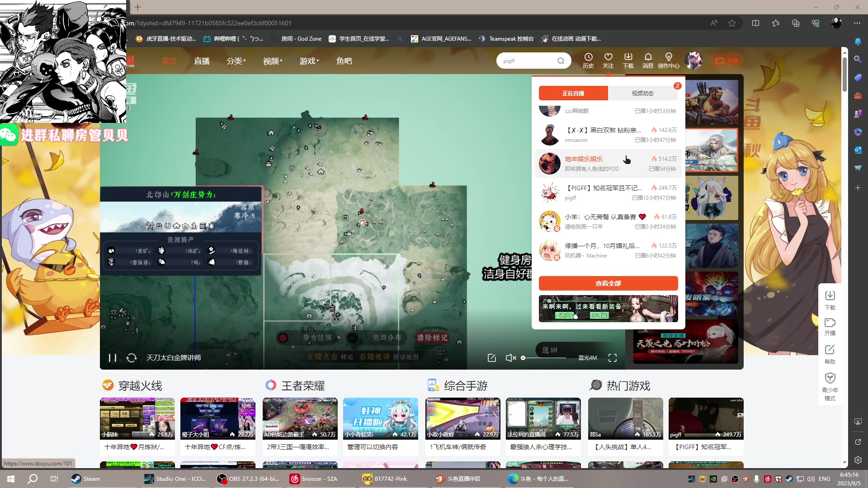Open 小羊：心无旁骛 stream entry

608,221
